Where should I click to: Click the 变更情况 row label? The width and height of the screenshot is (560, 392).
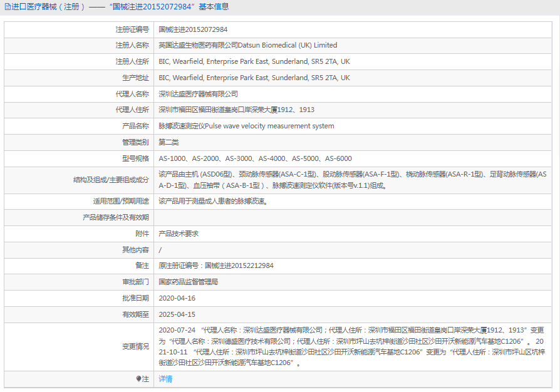(136, 347)
